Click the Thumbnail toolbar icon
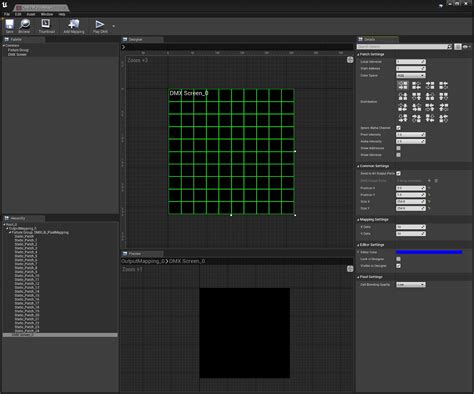 coord(46,24)
